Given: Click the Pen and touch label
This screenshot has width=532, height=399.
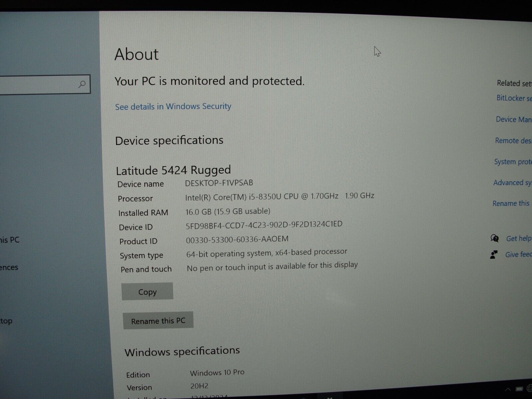Looking at the screenshot, I should tap(146, 269).
